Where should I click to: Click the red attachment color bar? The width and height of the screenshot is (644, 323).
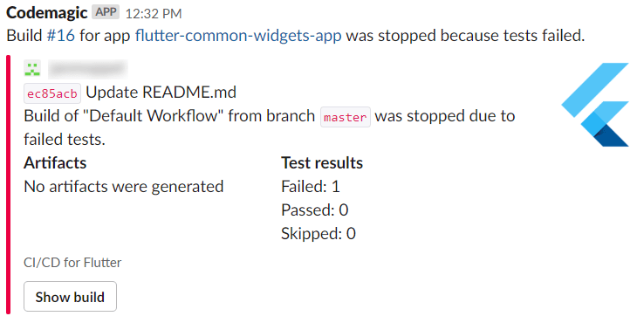(8, 184)
